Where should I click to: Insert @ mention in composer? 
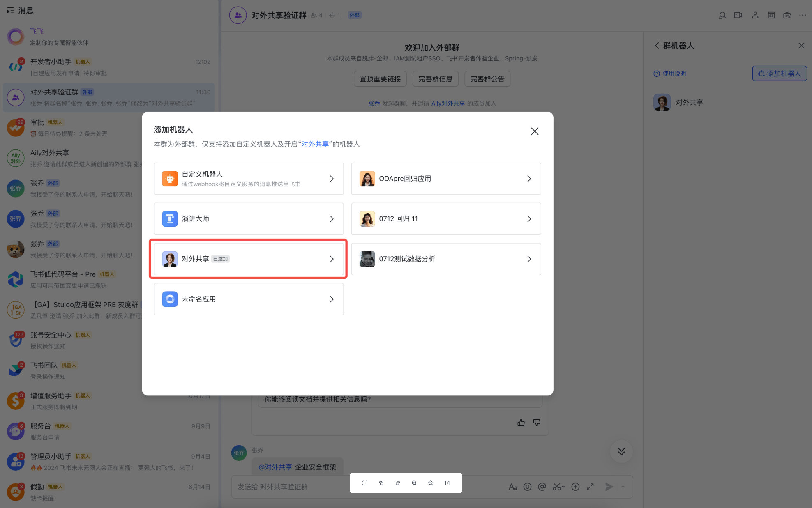pyautogui.click(x=542, y=487)
